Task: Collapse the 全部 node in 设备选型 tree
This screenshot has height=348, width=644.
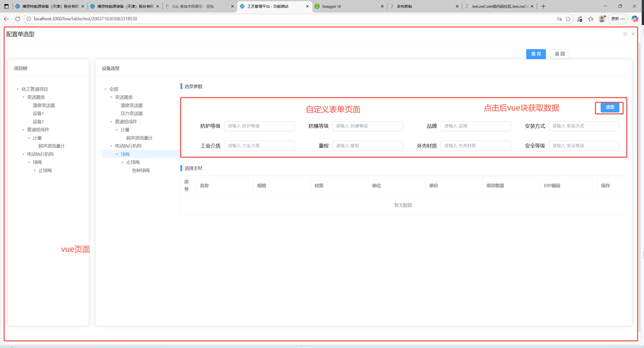Action: coord(105,89)
